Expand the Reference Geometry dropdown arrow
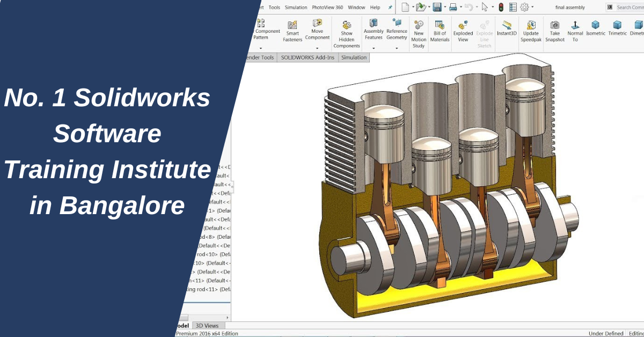 point(397,48)
